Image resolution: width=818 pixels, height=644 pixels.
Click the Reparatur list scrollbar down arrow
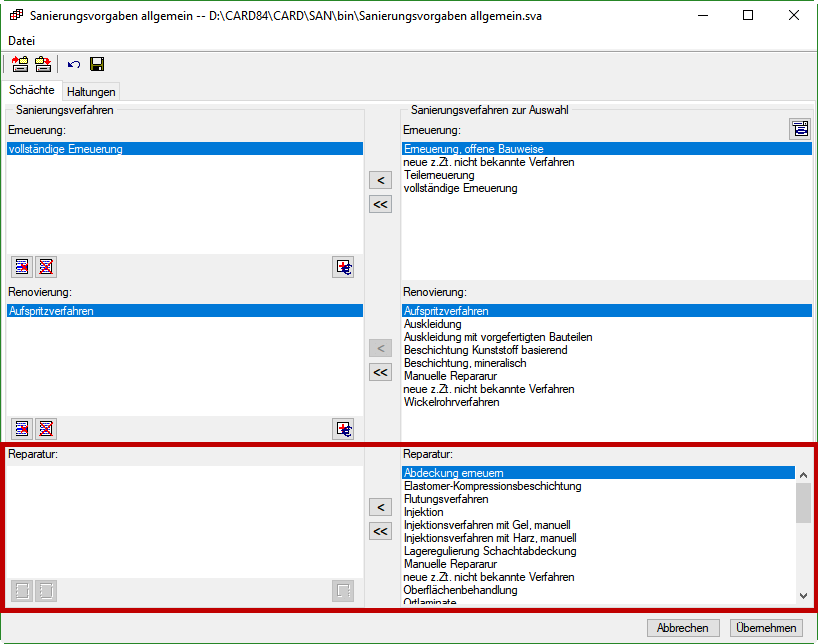point(804,596)
